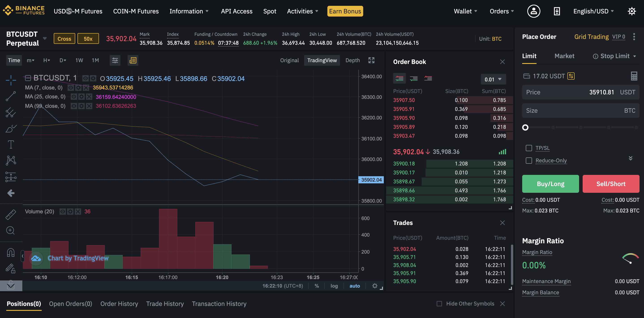Toggle visibility of MA 7 indicator
Viewport: 644px width, 318px height.
coord(71,88)
